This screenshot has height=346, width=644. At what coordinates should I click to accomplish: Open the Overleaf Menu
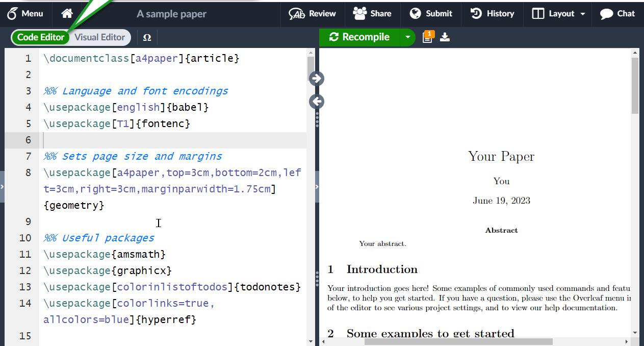click(x=25, y=14)
